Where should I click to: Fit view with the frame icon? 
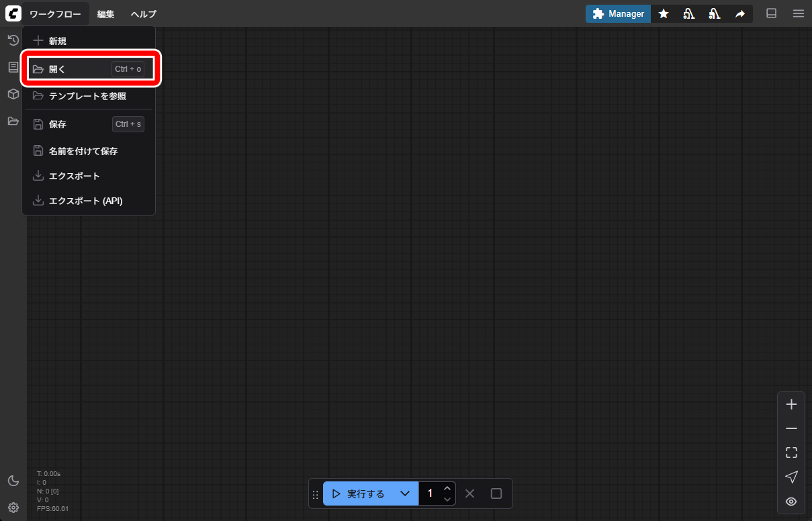coord(791,453)
